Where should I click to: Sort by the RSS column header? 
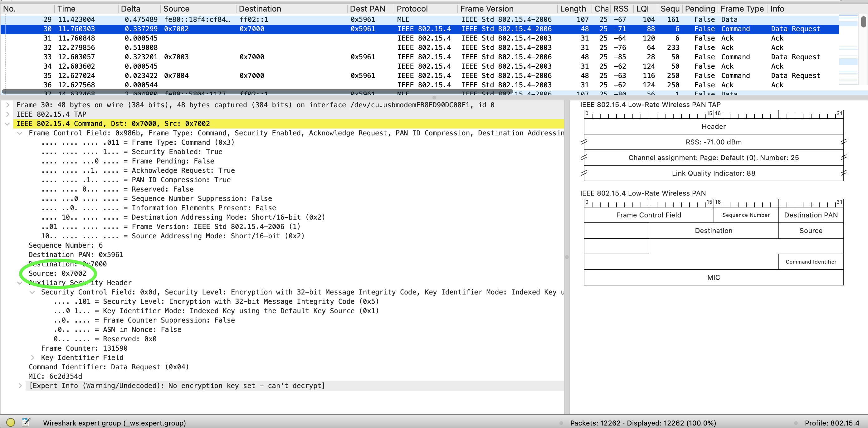click(x=620, y=9)
